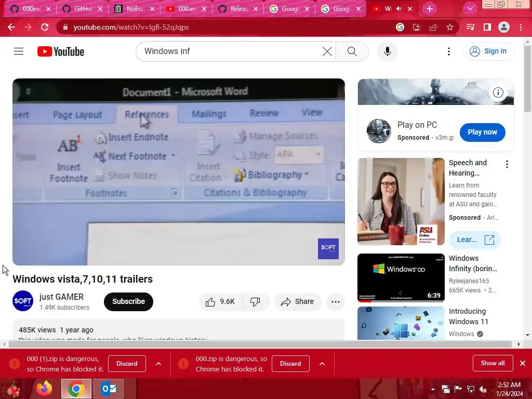Open a new tab with plus button
The height and width of the screenshot is (399, 532).
pos(430,9)
